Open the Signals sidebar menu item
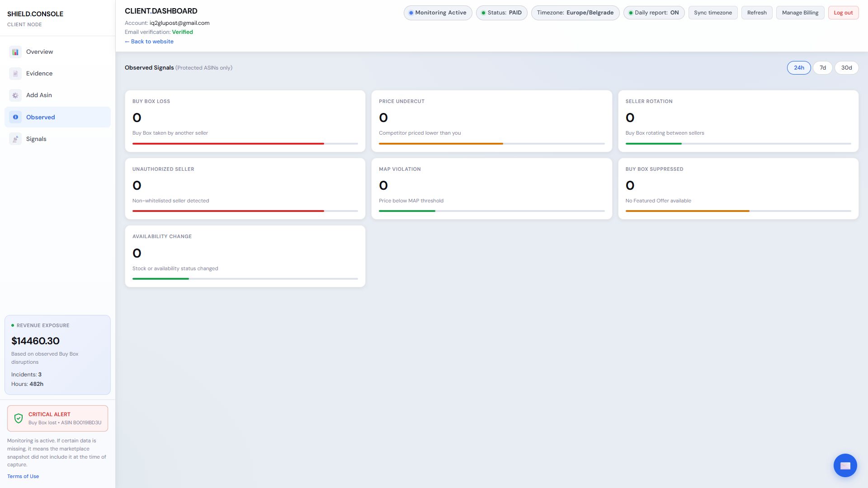868x488 pixels. tap(36, 139)
